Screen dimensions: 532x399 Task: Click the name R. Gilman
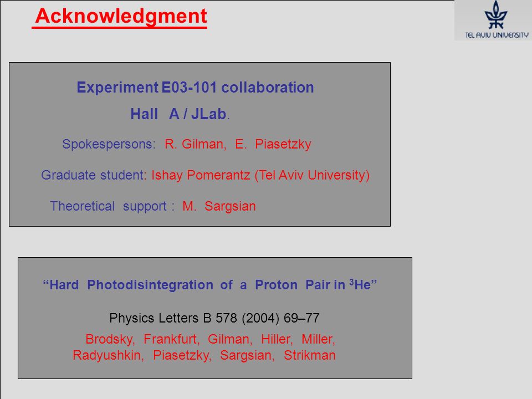pos(196,144)
